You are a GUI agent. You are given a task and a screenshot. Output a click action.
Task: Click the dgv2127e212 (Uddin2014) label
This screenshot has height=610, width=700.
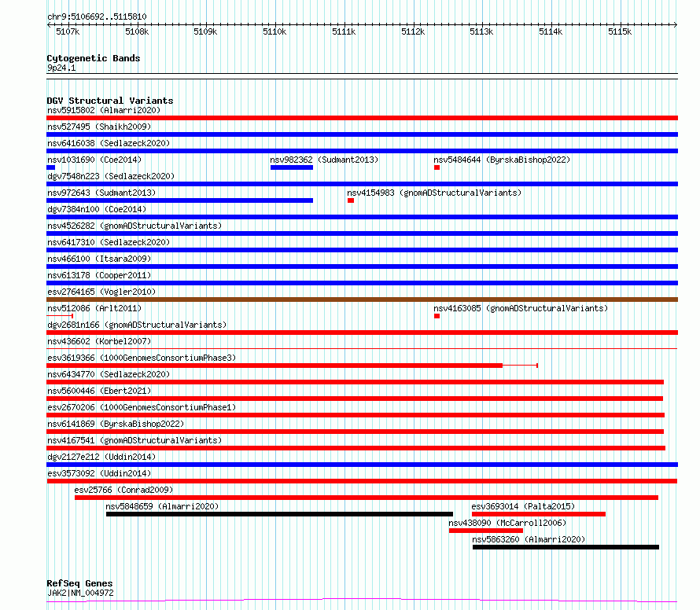[x=101, y=457]
